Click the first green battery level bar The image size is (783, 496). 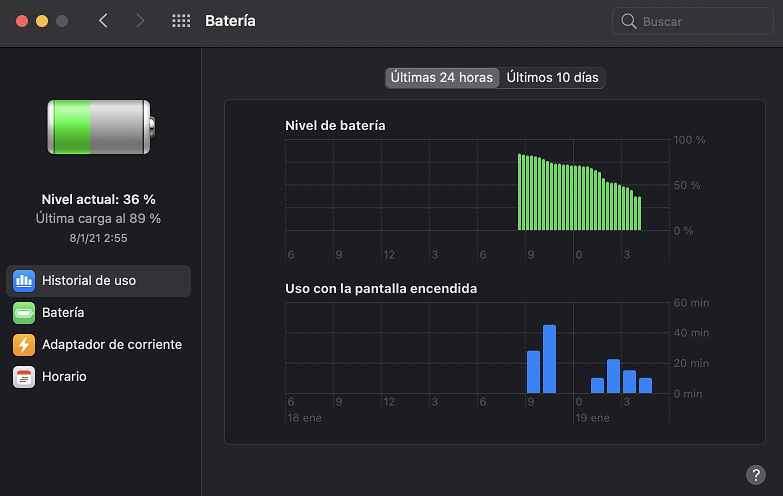(520, 192)
